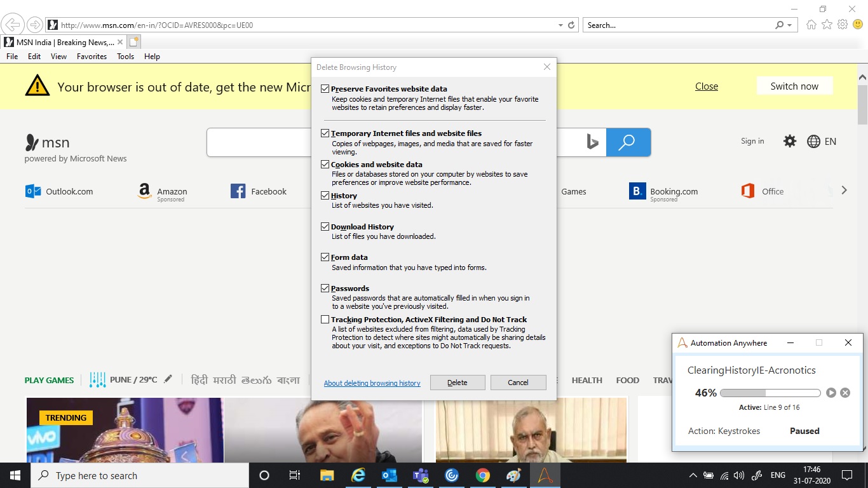Toggle the Passwords checkbox
Viewport: 868px width, 488px height.
coord(325,288)
